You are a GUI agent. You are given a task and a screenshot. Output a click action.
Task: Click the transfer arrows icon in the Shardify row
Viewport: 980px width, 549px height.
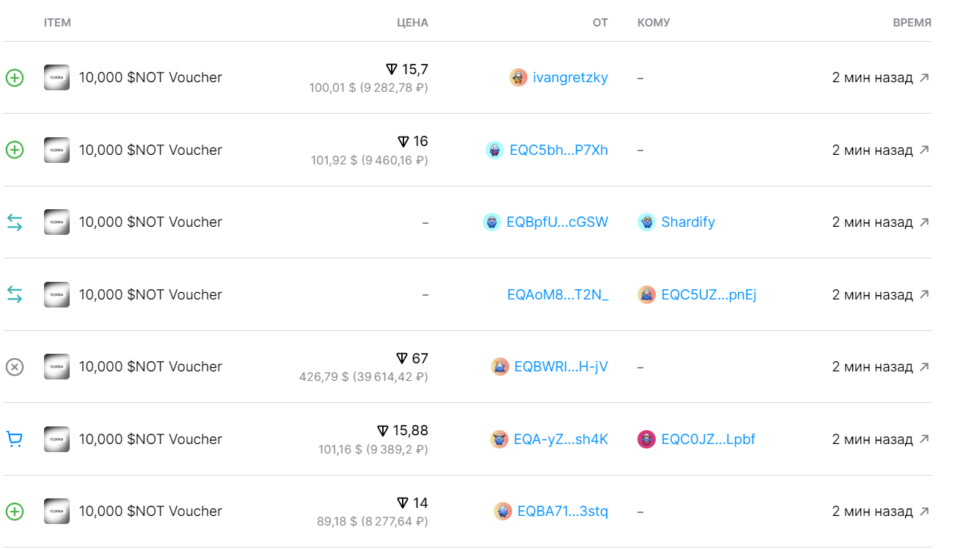[15, 222]
